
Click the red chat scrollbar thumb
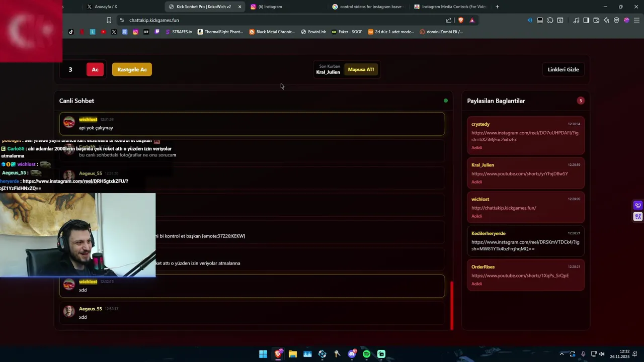(451, 305)
